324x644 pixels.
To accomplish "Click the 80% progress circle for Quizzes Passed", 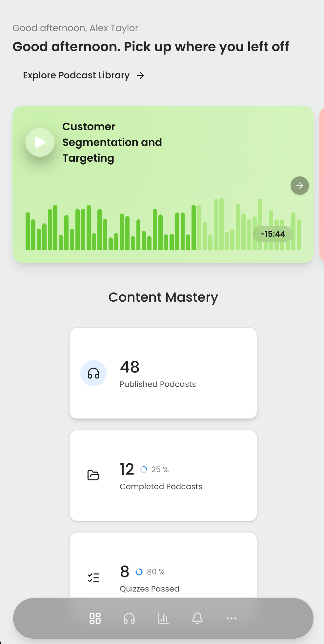I will (x=139, y=572).
